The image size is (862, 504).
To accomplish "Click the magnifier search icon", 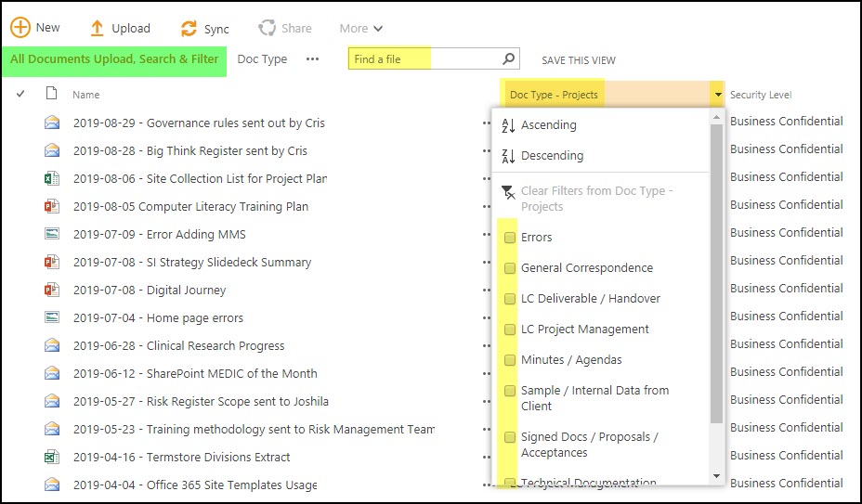I will click(508, 59).
